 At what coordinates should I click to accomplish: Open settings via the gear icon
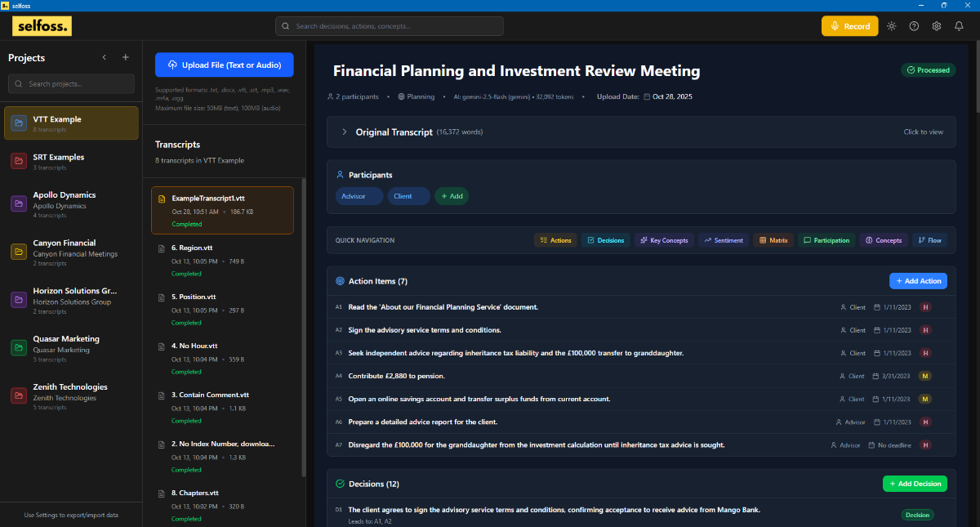coord(937,26)
